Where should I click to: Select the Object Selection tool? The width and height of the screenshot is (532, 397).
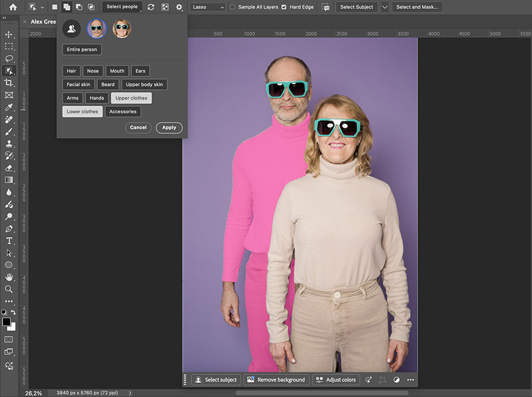(9, 71)
